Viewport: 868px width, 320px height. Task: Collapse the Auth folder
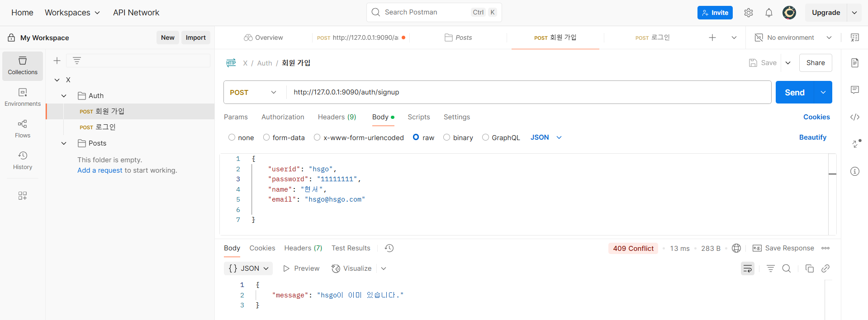(x=64, y=96)
